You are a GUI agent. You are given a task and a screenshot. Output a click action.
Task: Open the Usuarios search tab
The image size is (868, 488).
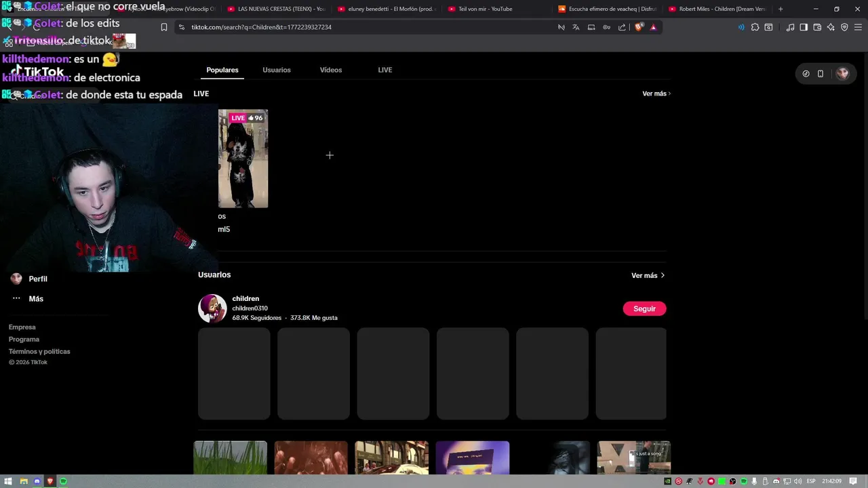click(277, 70)
